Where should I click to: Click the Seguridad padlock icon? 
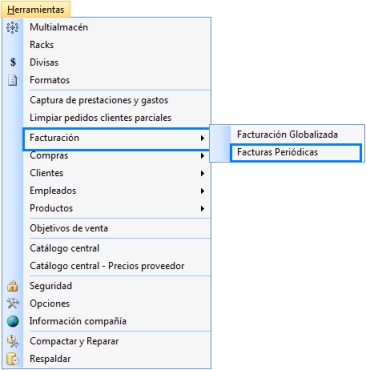click(x=13, y=286)
